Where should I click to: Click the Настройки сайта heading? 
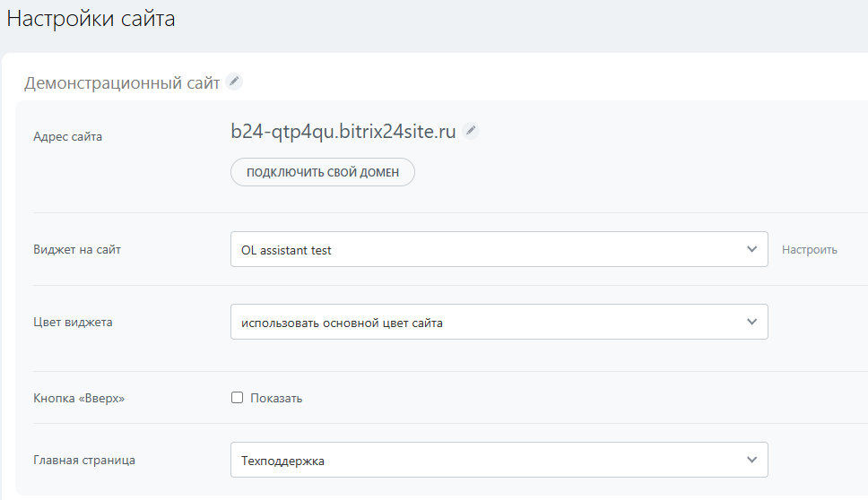pyautogui.click(x=91, y=19)
